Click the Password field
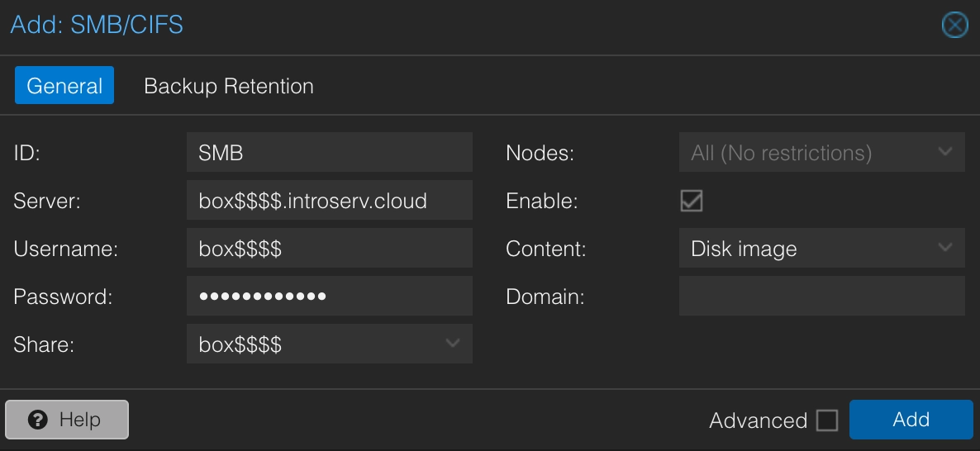The image size is (980, 451). pos(329,296)
